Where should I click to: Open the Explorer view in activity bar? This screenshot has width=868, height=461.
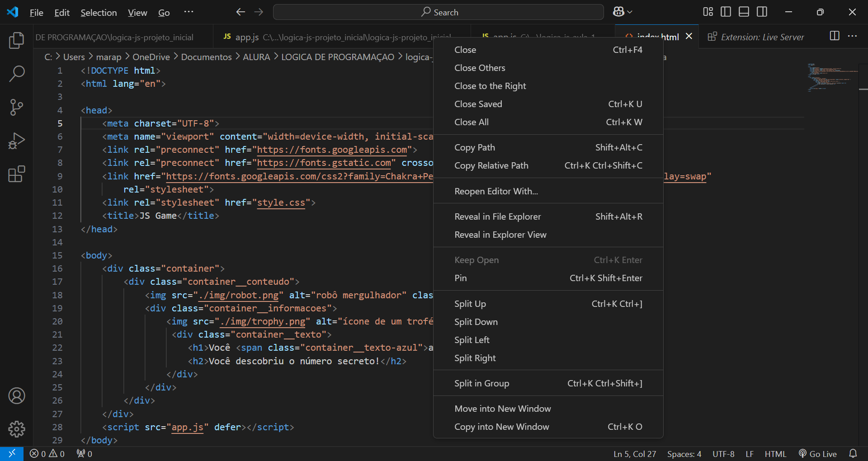tap(17, 40)
